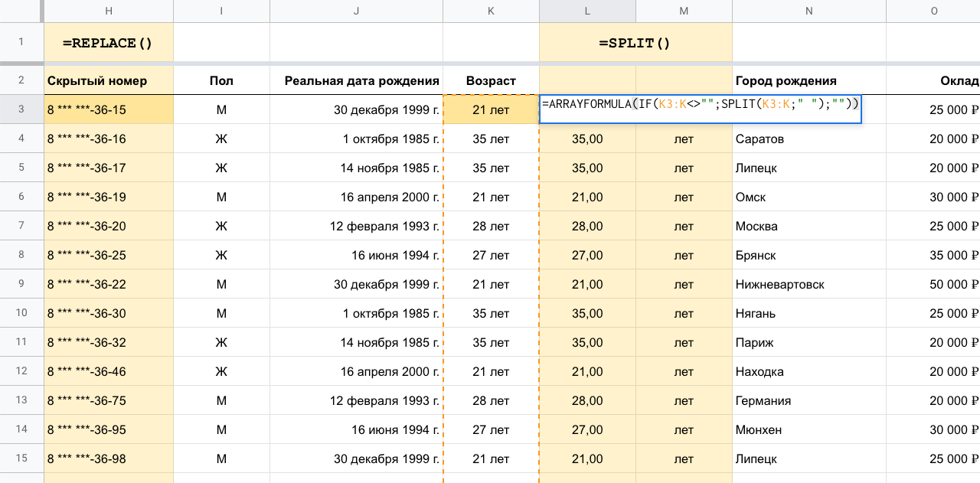Select row 15 header
The width and height of the screenshot is (980, 483).
click(x=21, y=459)
